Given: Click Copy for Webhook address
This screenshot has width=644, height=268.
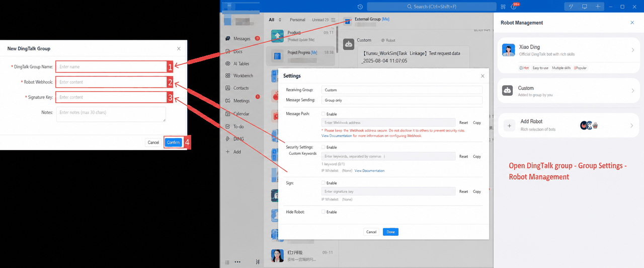Looking at the screenshot, I should [477, 123].
